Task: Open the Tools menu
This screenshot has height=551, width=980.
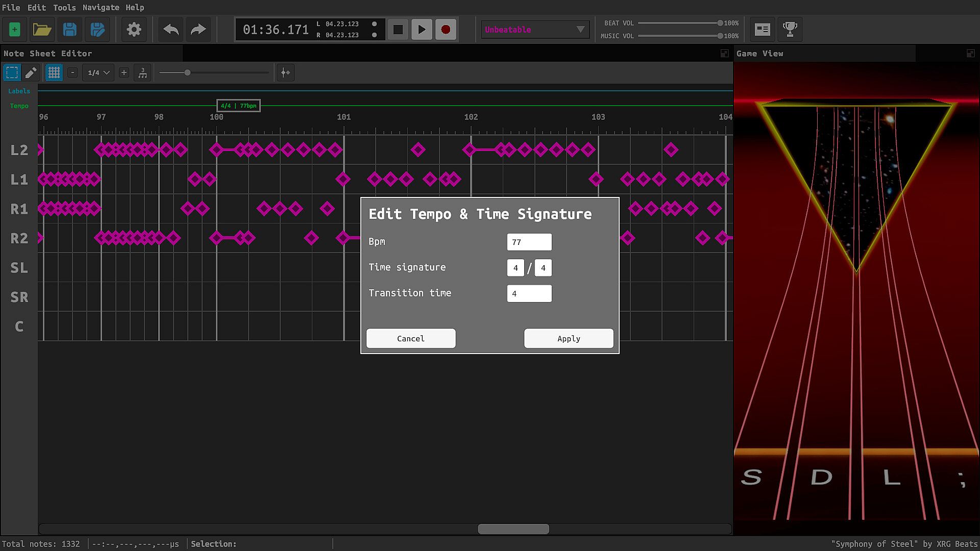Action: pos(64,7)
